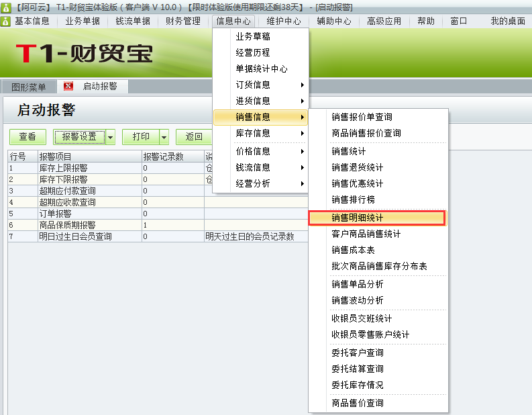Viewport: 532px width, 415px height.
Task: Open the 钱流单据 menu
Action: click(133, 21)
